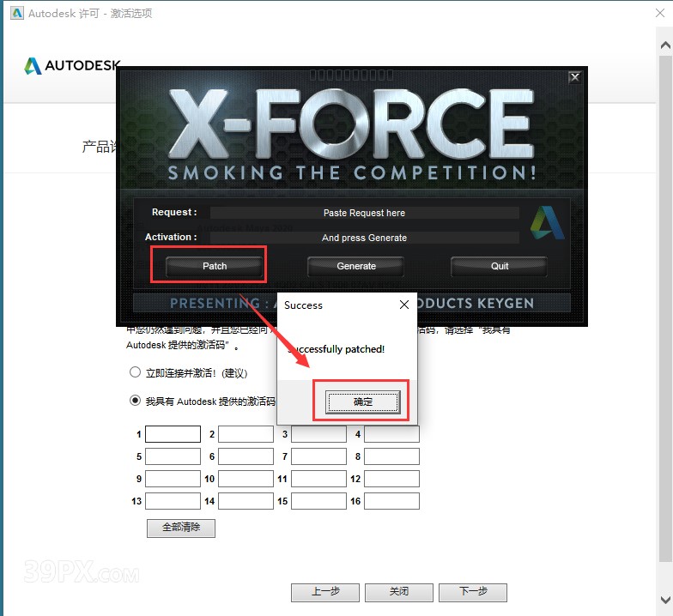
Task: Click the Autodesk logo in X-Force
Action: pos(548,223)
